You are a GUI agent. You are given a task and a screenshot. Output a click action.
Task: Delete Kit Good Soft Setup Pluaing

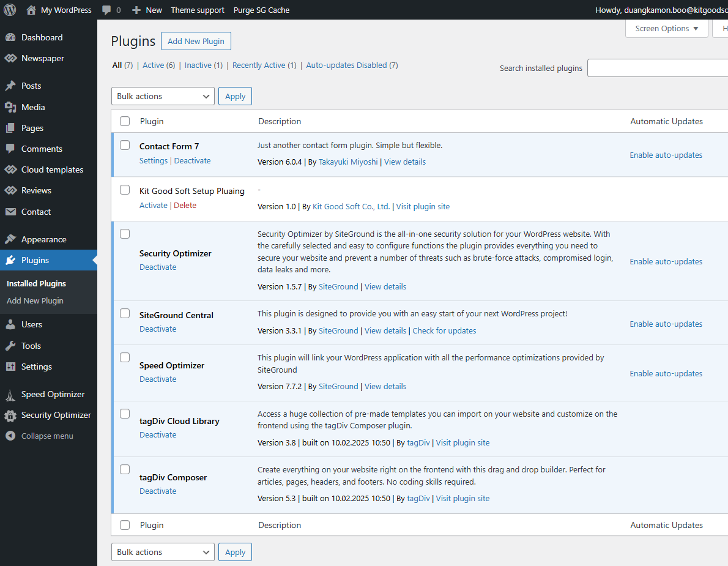coord(185,205)
